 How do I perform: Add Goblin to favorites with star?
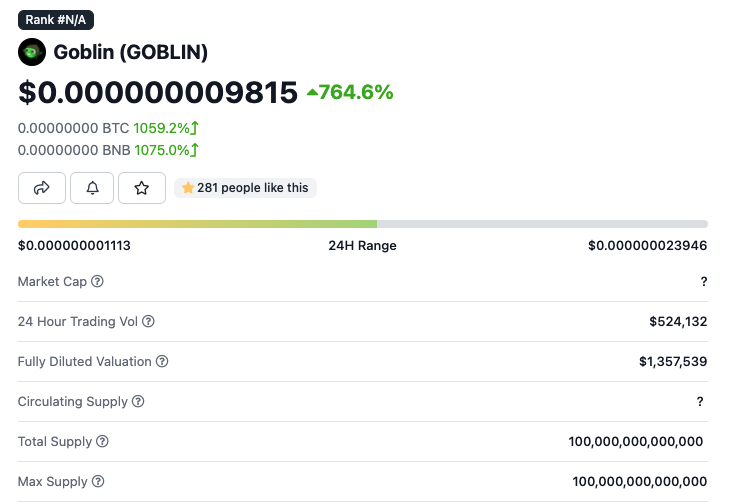(x=142, y=187)
